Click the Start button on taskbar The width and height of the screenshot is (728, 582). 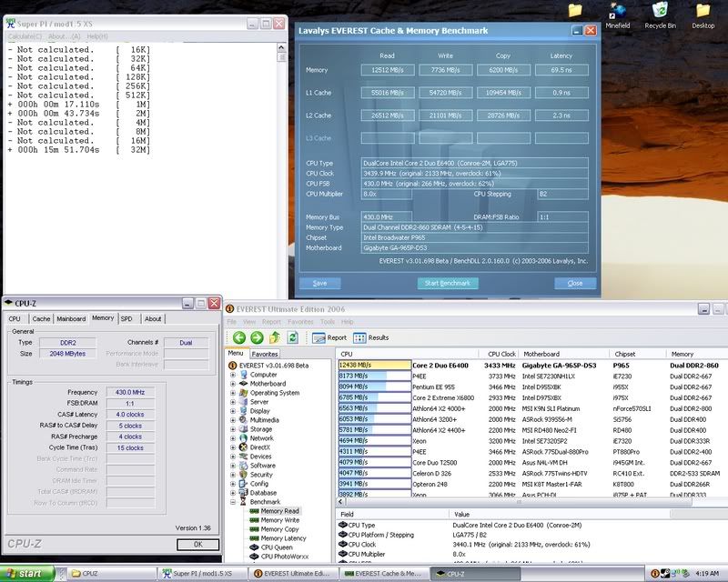pos(27,574)
